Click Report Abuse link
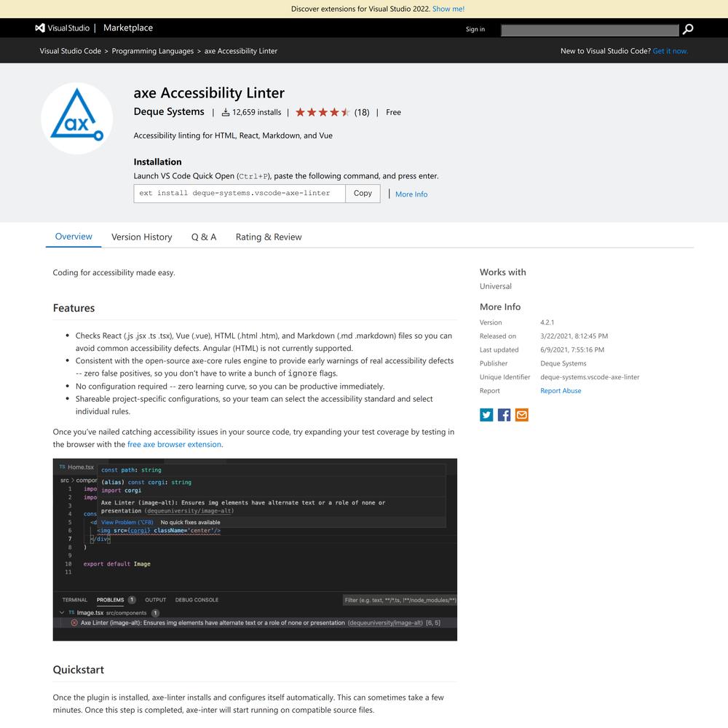Viewport: 728px width, 728px height. pyautogui.click(x=561, y=391)
